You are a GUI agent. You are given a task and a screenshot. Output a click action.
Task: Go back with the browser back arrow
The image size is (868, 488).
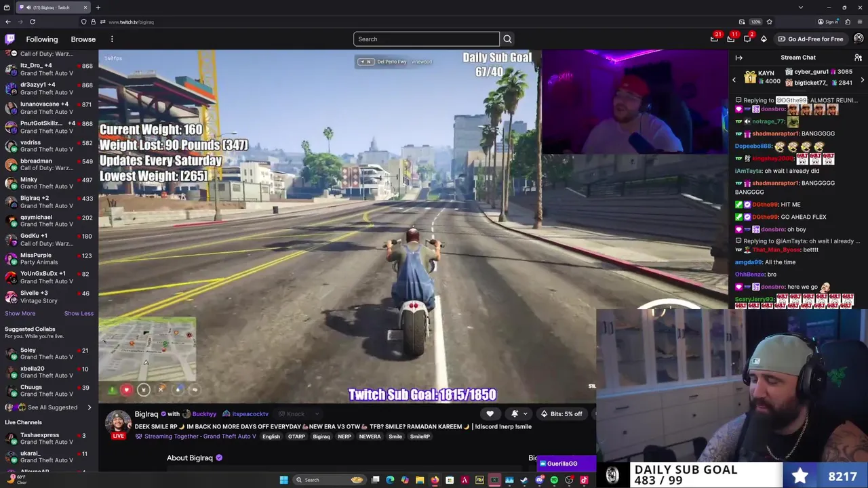8,22
